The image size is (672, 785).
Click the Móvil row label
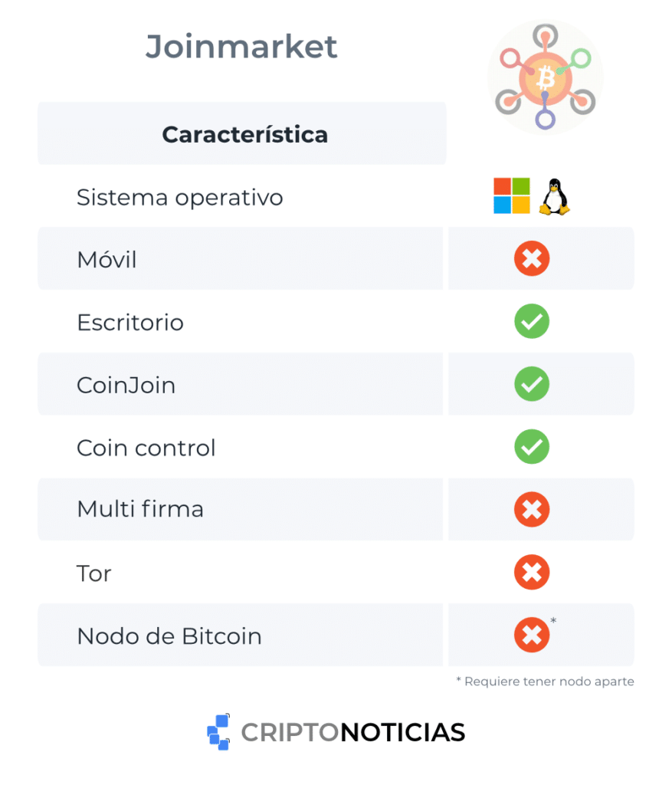tap(107, 260)
